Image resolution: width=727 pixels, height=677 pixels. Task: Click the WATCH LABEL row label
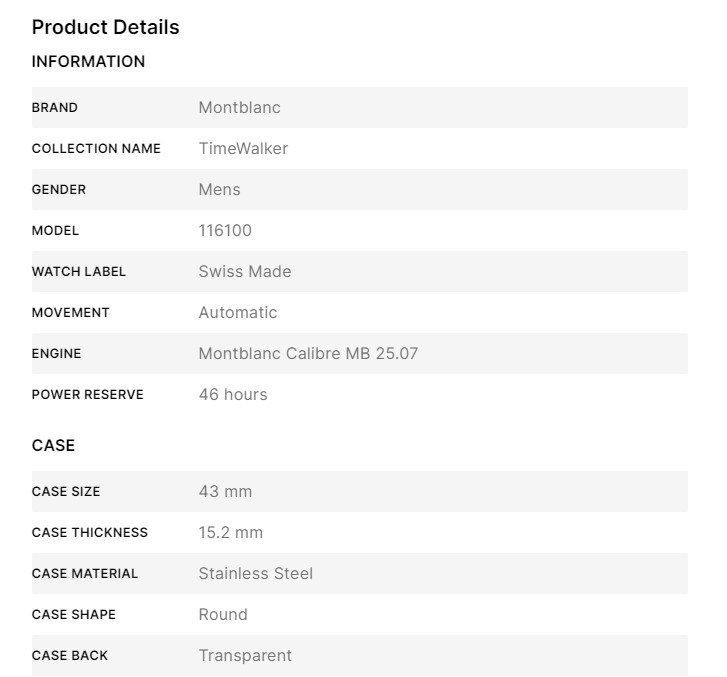coord(79,272)
